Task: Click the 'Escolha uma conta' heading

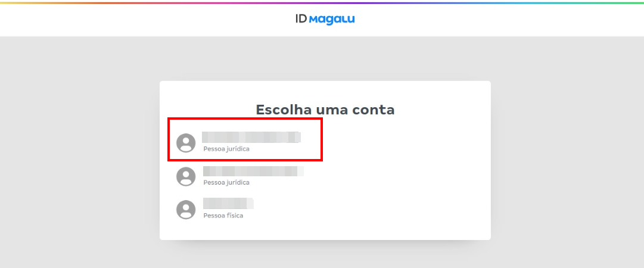Action: click(x=325, y=110)
